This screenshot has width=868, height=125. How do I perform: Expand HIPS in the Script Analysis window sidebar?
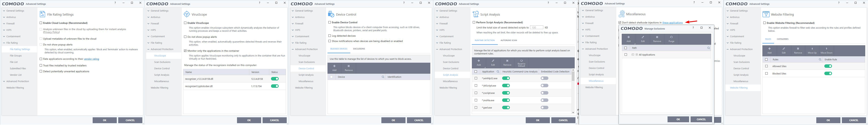tap(437, 30)
